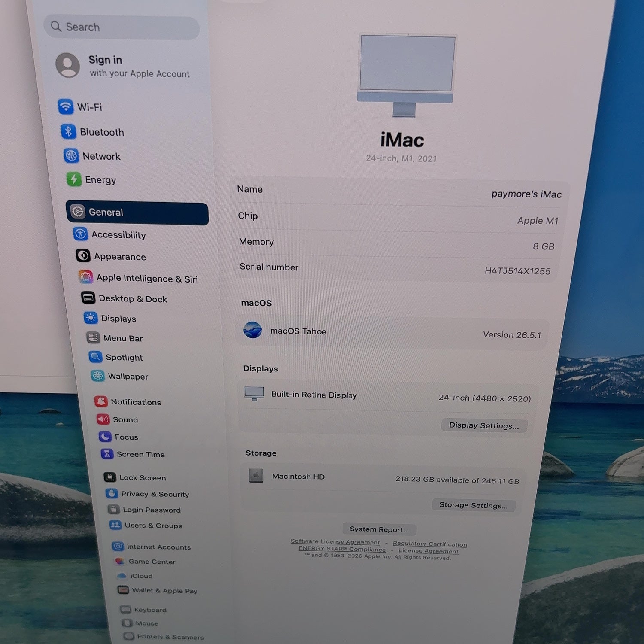
Task: Click the Search field in the sidebar
Action: [122, 27]
